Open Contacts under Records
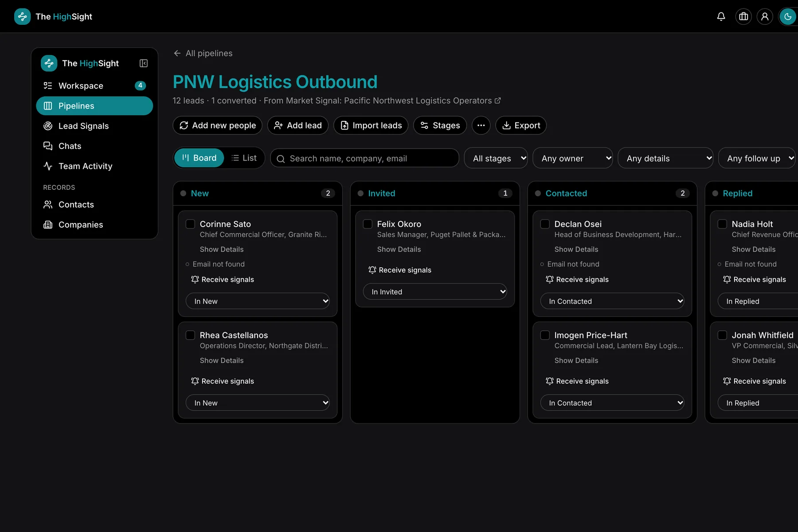The height and width of the screenshot is (532, 798). tap(94, 204)
